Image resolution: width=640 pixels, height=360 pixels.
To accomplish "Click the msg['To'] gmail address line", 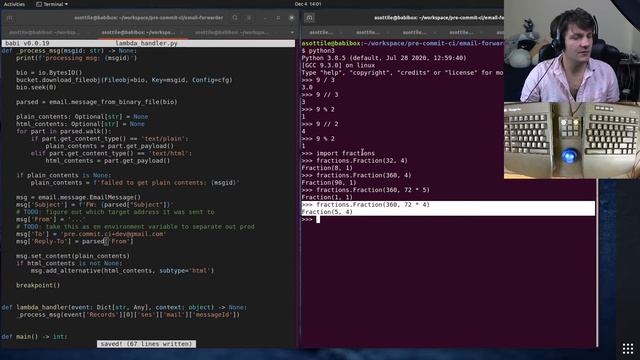I will pos(91,234).
